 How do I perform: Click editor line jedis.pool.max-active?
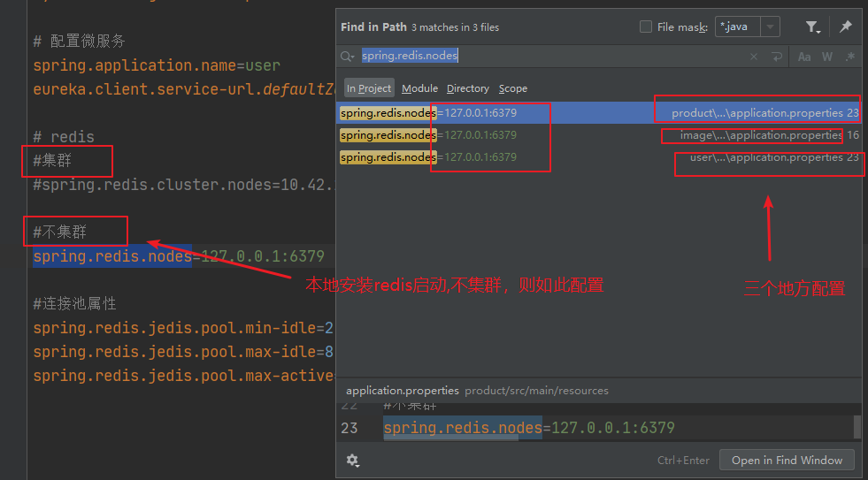tap(184, 376)
